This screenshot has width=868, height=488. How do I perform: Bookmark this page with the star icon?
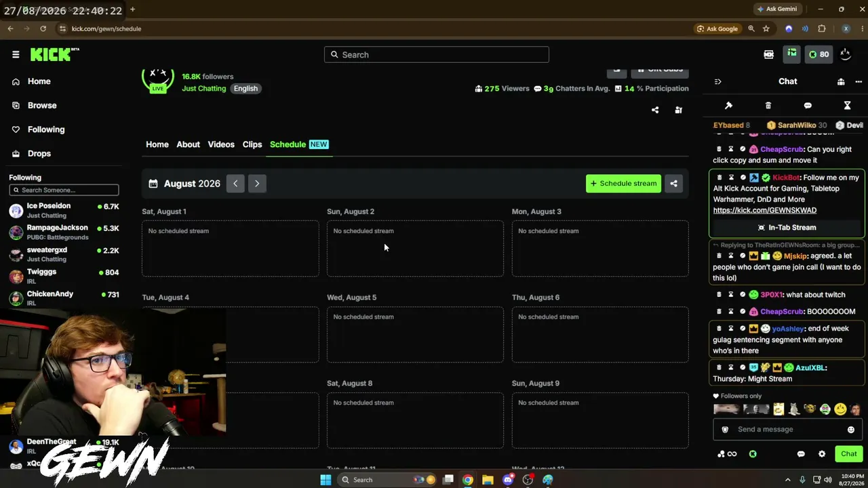pos(766,28)
